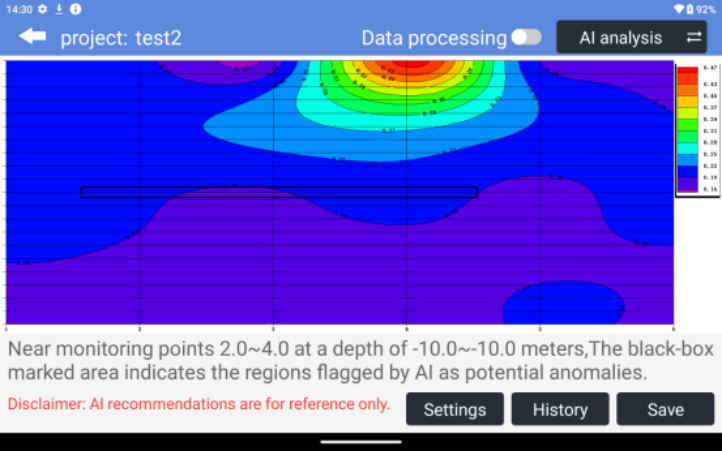Tap the Wi-Fi signal icon
The image size is (722, 452).
[x=679, y=8]
